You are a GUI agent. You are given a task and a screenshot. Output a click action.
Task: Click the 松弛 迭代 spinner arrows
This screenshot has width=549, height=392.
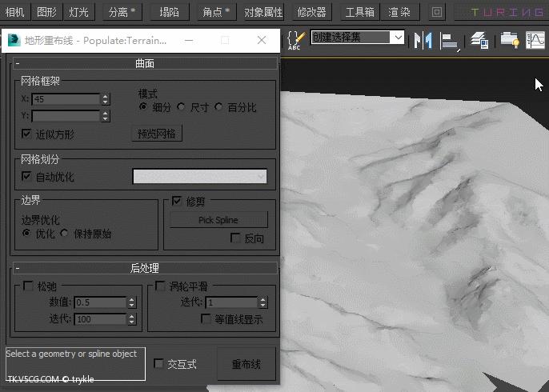131,319
